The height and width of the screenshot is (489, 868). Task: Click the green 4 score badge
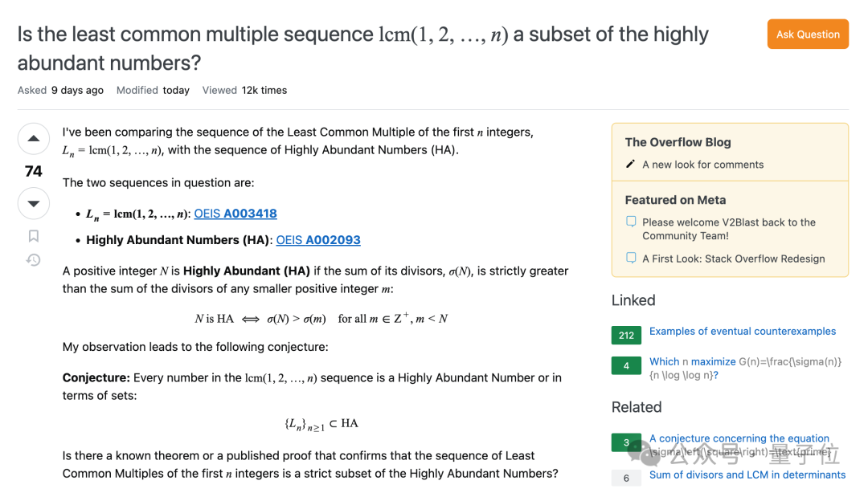pos(626,365)
